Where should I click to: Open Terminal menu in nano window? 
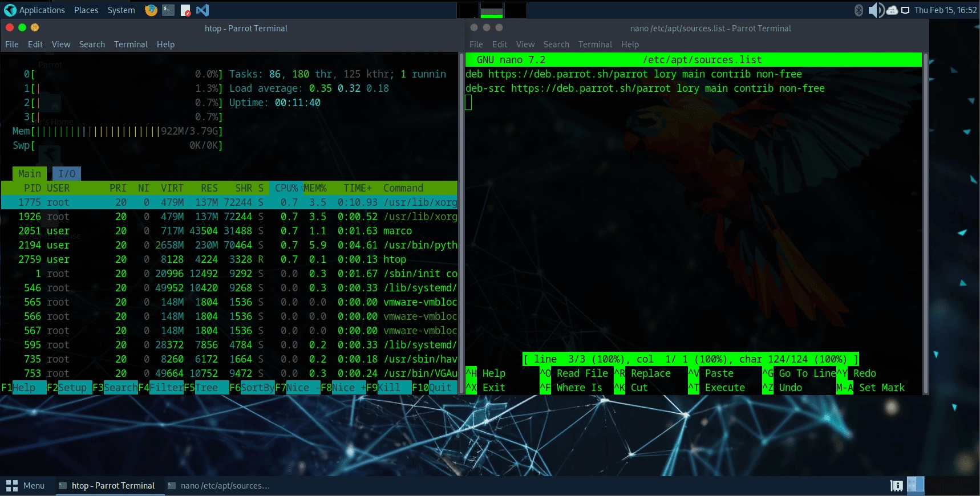[595, 44]
